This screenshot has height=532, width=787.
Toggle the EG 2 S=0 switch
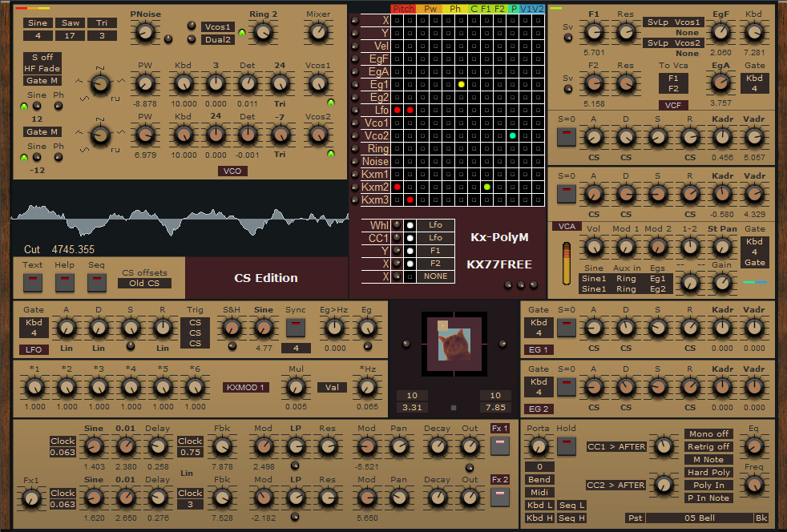(566, 387)
